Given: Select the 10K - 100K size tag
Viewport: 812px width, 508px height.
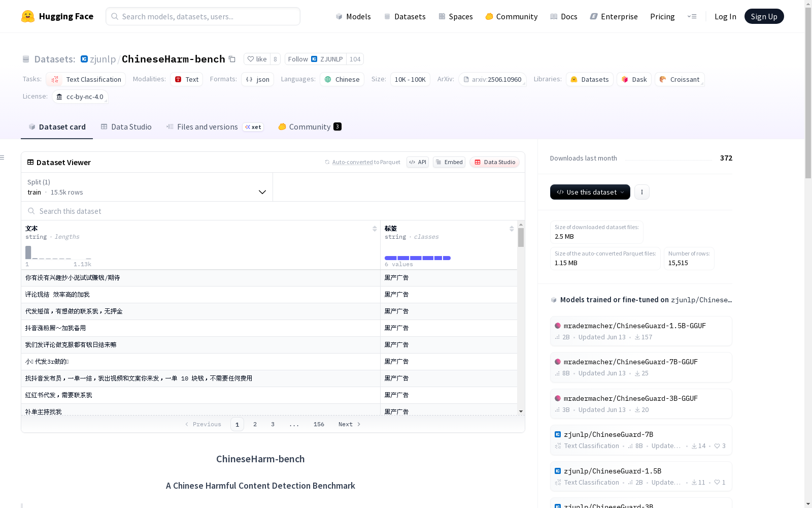Looking at the screenshot, I should (410, 79).
